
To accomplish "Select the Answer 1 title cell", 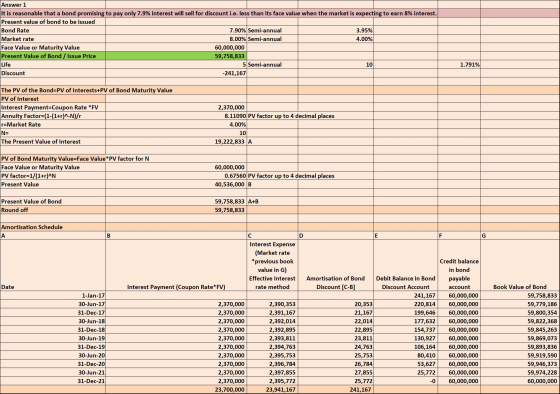I will click(x=53, y=5).
